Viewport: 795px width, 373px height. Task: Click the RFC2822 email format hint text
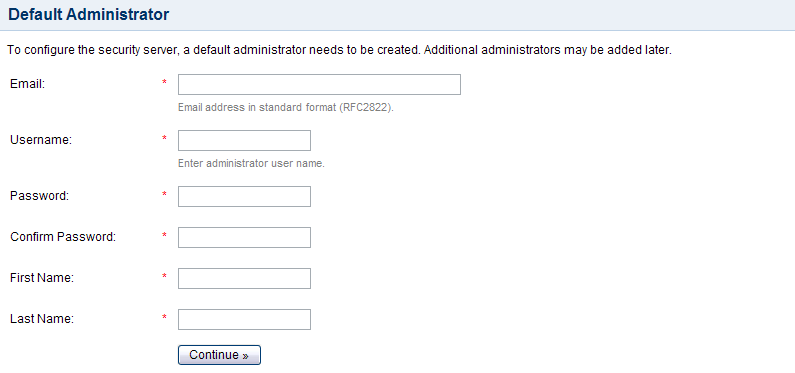coord(286,108)
